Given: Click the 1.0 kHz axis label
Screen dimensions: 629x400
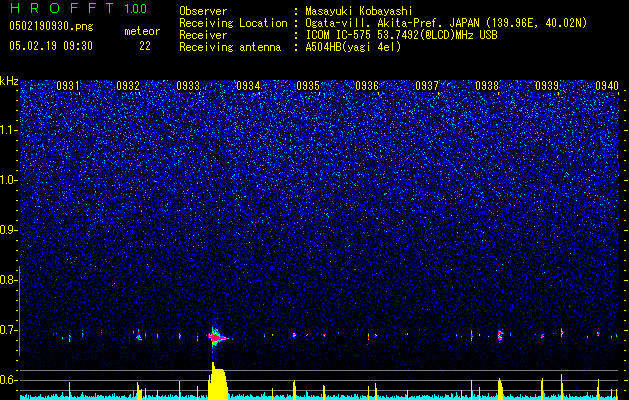Looking at the screenshot, I should click(8, 180).
